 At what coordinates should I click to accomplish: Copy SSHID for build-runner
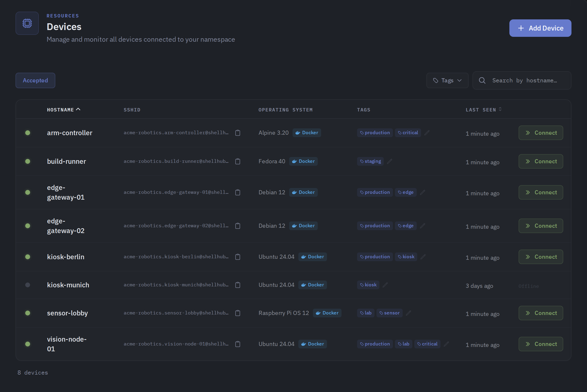coord(237,161)
